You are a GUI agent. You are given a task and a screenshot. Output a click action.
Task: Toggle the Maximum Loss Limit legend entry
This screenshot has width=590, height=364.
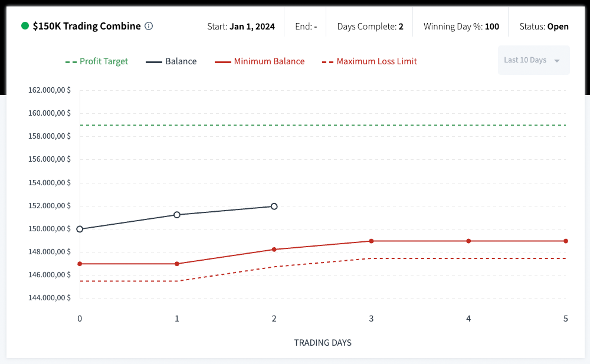370,61
